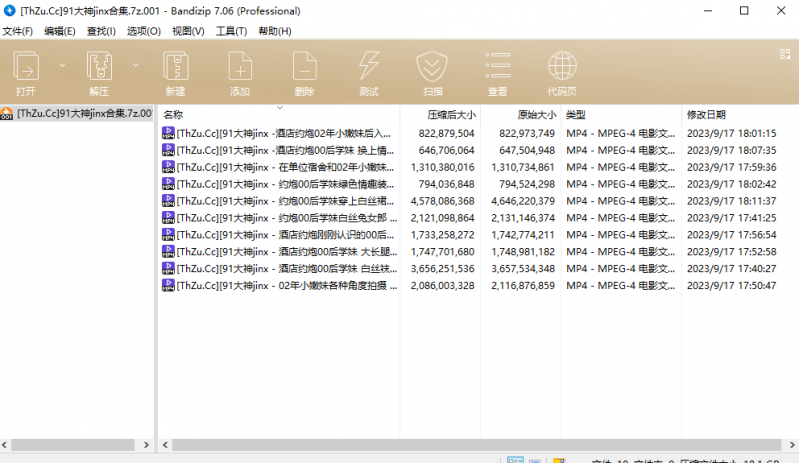Open the 工具(T) menu
The image size is (799, 463).
coord(231,31)
